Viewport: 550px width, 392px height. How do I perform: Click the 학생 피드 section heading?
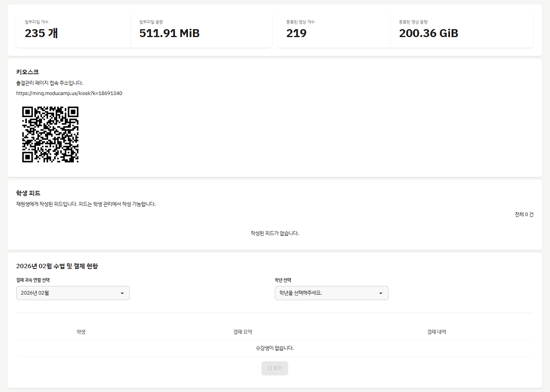(x=28, y=193)
